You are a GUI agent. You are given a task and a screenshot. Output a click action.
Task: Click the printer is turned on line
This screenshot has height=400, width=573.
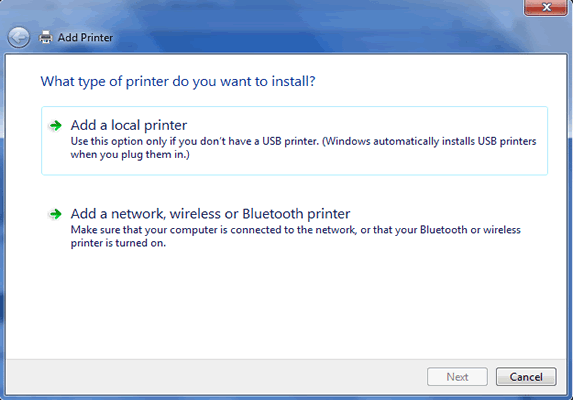(x=118, y=243)
